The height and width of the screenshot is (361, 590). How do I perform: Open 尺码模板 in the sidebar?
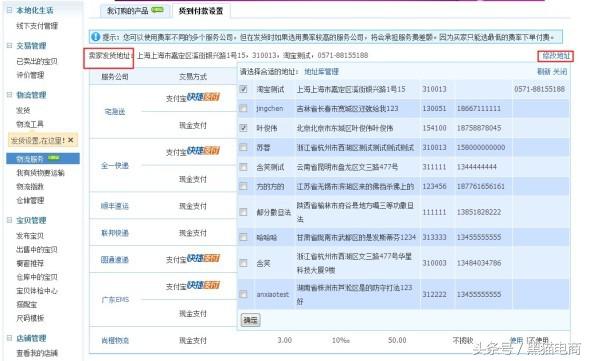click(x=30, y=318)
